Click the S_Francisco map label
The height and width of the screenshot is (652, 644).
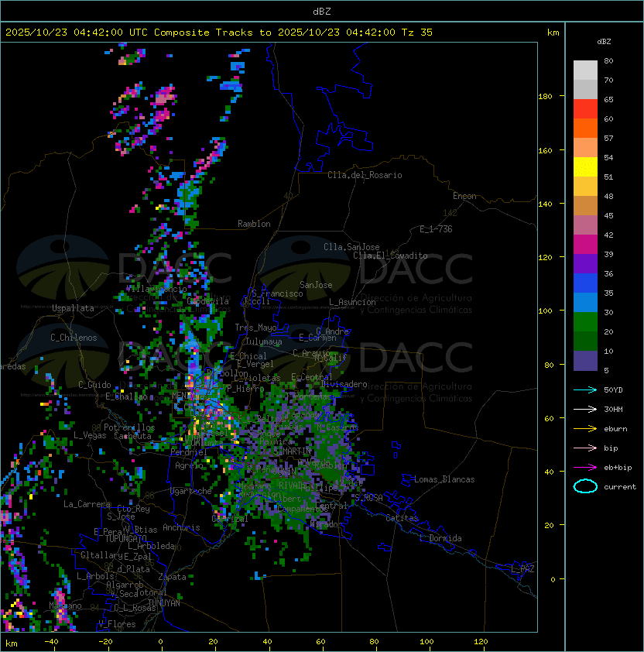click(x=277, y=293)
